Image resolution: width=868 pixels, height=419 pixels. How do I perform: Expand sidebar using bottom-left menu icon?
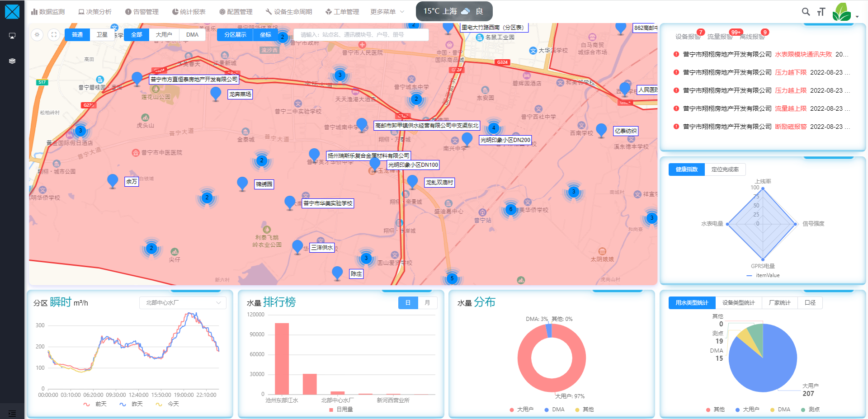12,413
